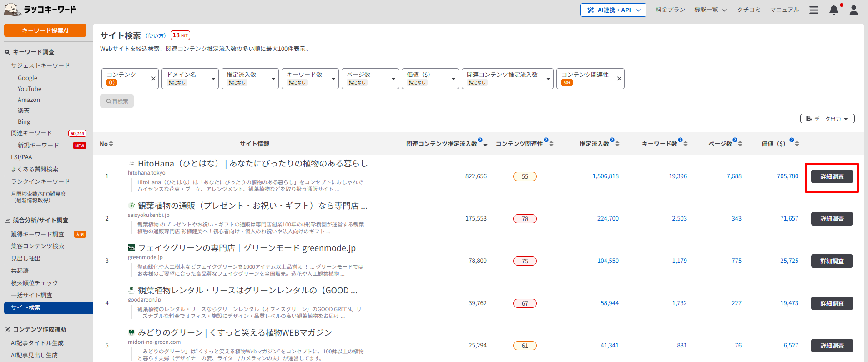
Task: Select YouTube suggest source in sidebar
Action: pos(30,89)
